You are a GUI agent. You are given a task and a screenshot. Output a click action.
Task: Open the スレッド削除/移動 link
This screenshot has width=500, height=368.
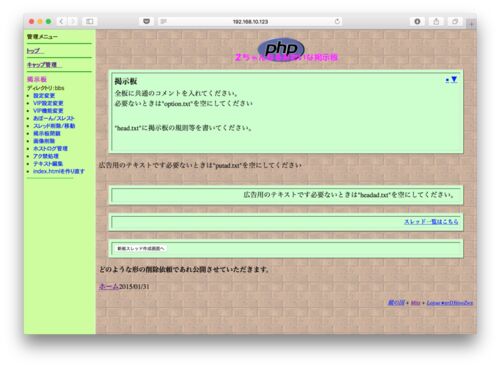point(54,126)
